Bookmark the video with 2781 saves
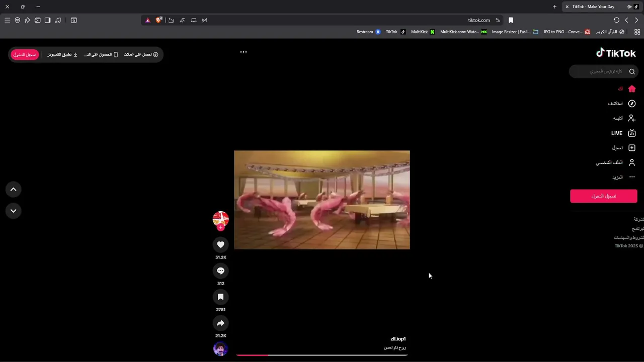The image size is (644, 362). (220, 297)
